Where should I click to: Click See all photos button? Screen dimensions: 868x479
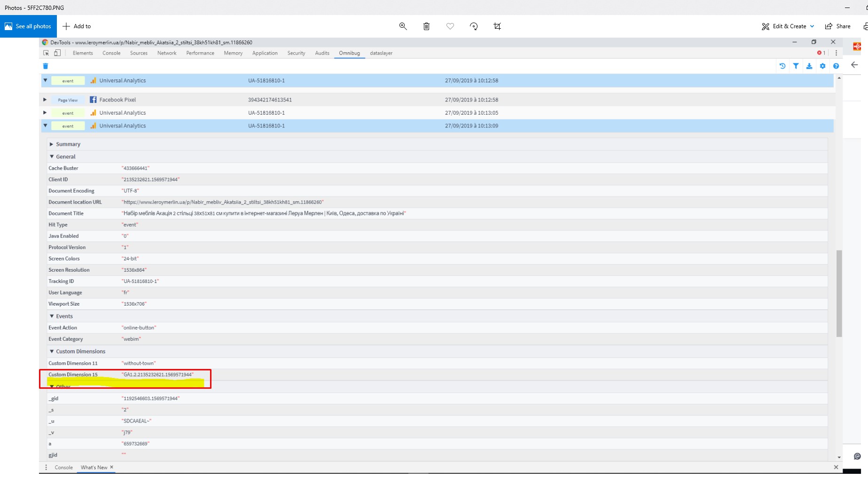click(x=28, y=26)
